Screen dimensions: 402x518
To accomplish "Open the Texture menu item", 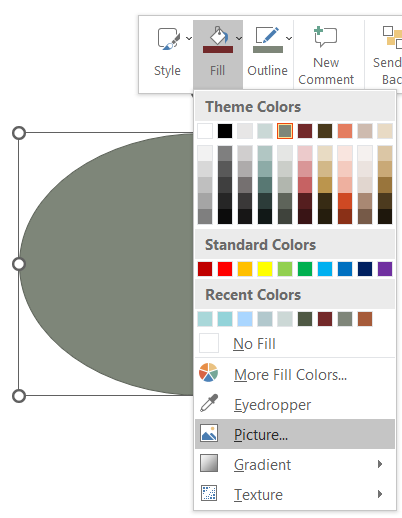I will pos(295,494).
